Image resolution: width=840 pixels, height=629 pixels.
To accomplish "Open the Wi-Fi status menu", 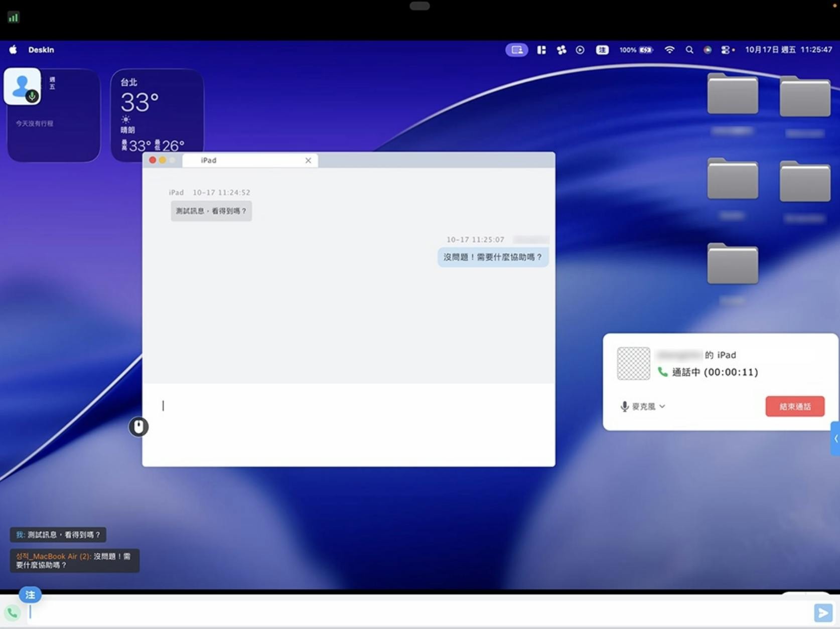I will pyautogui.click(x=669, y=50).
